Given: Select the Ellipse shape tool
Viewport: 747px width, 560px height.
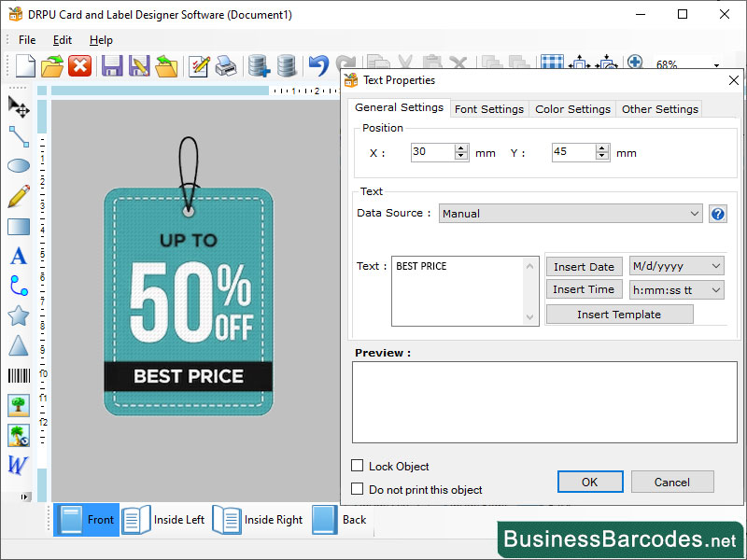Looking at the screenshot, I should point(18,166).
